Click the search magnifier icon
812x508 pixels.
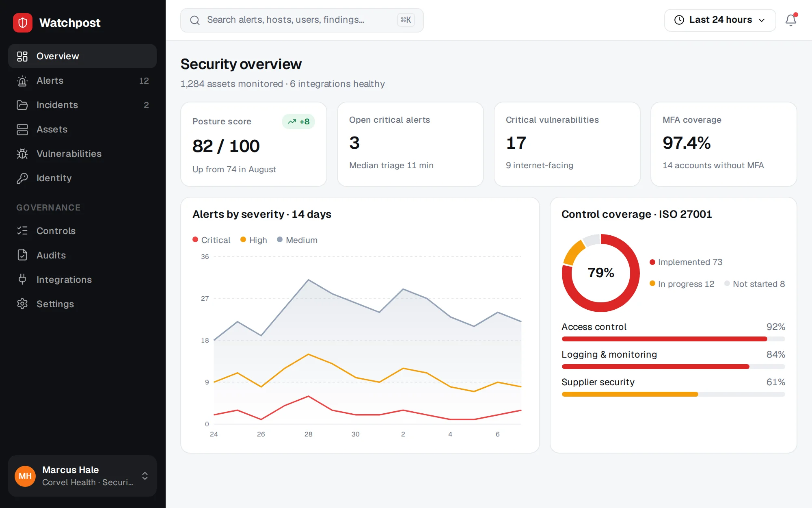[x=195, y=20]
